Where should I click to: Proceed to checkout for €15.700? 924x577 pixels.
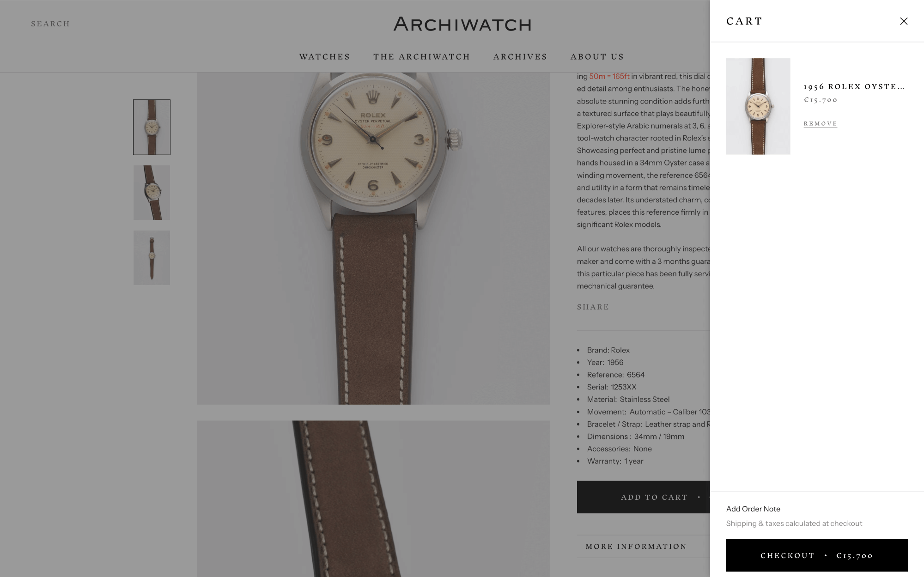tap(817, 555)
